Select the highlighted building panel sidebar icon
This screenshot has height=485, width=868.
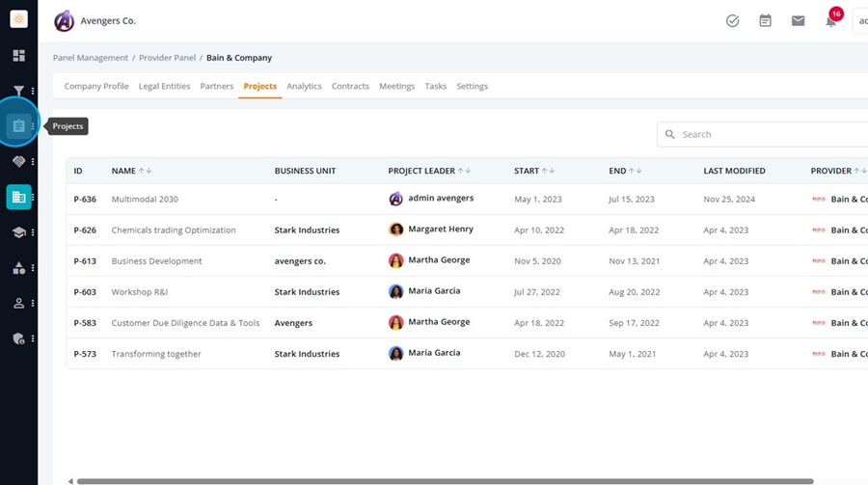(19, 197)
